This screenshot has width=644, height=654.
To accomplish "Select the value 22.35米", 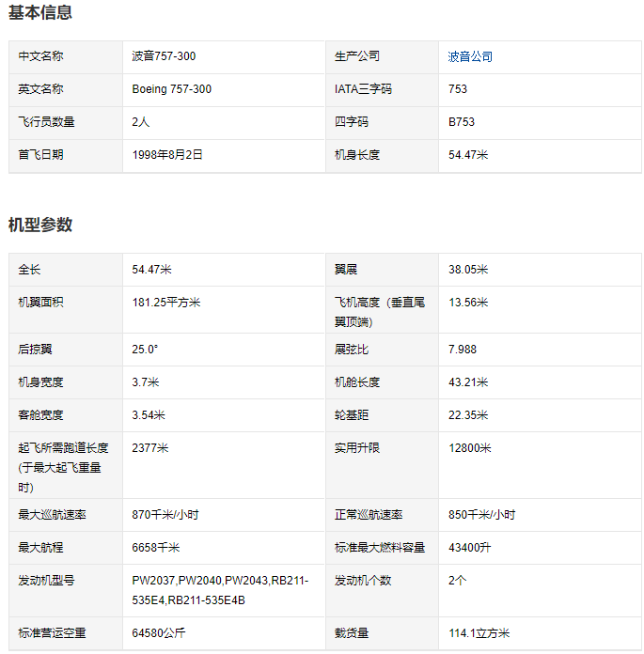I will point(468,415).
